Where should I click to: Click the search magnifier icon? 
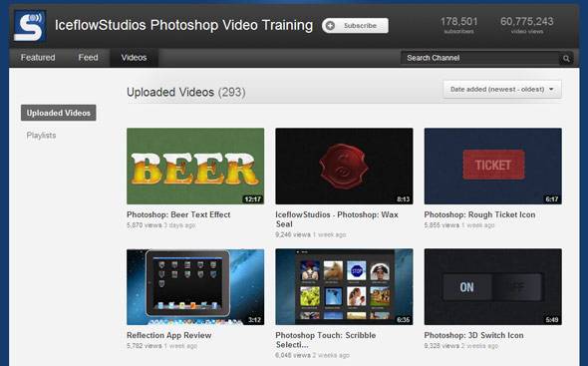click(566, 58)
